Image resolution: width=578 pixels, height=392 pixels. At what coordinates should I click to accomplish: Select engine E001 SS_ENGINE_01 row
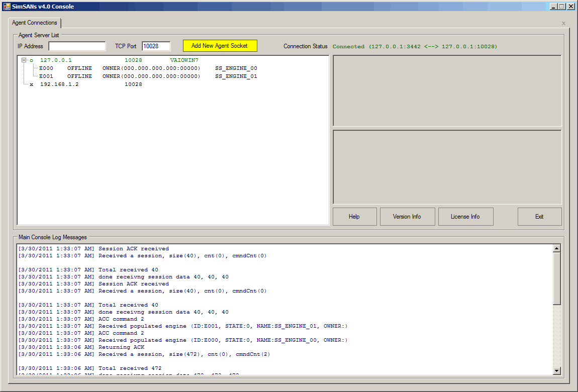pos(148,76)
